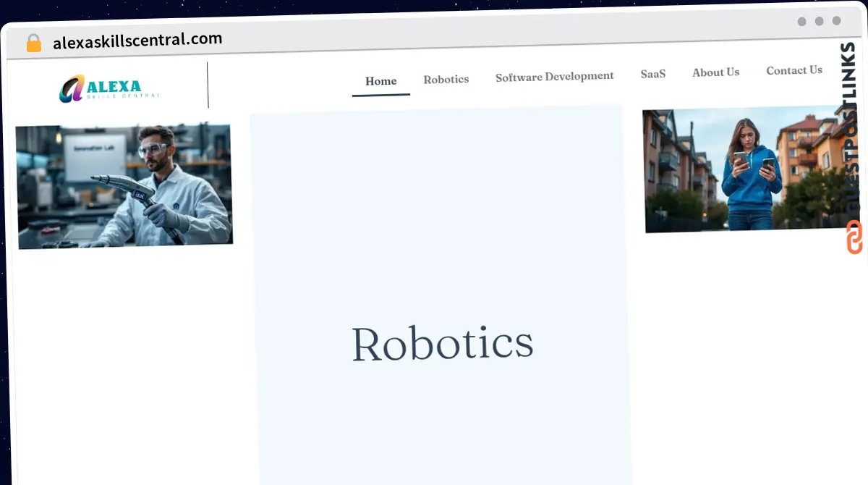Image resolution: width=868 pixels, height=485 pixels.
Task: Click the orange chain link icon
Action: tap(854, 237)
